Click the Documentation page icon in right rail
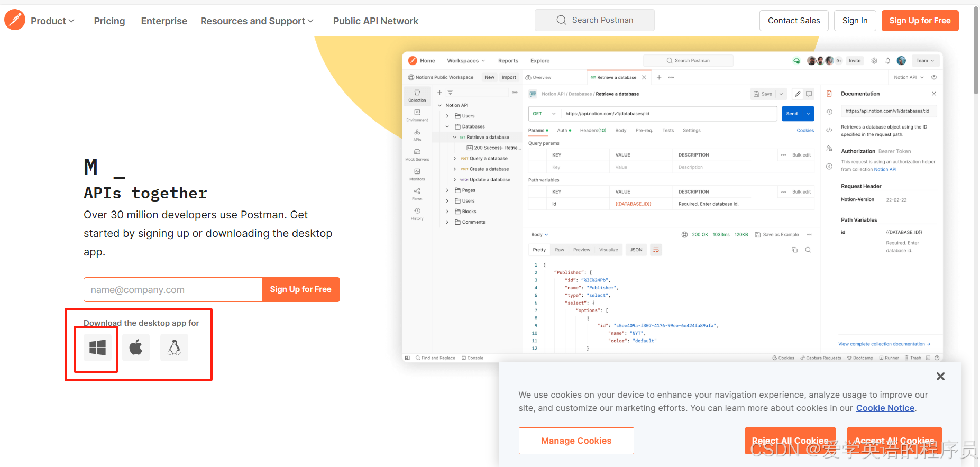This screenshot has height=467, width=980. click(829, 94)
